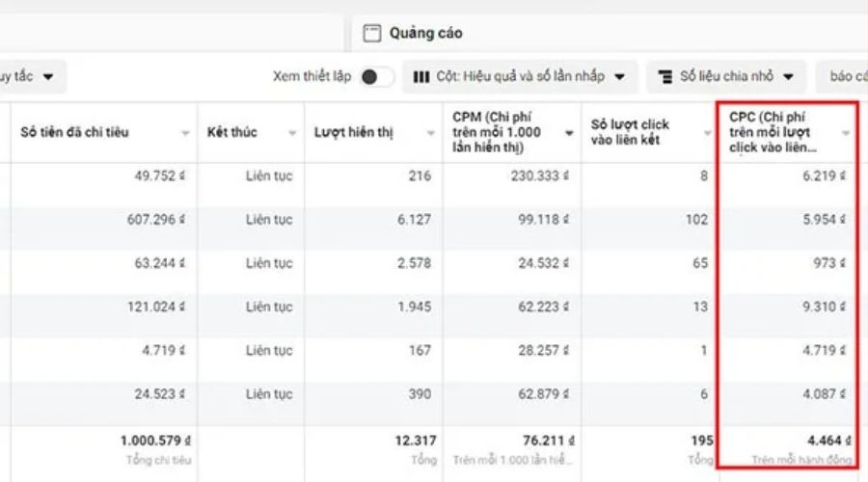Open the CPC column header arrow

(x=845, y=133)
